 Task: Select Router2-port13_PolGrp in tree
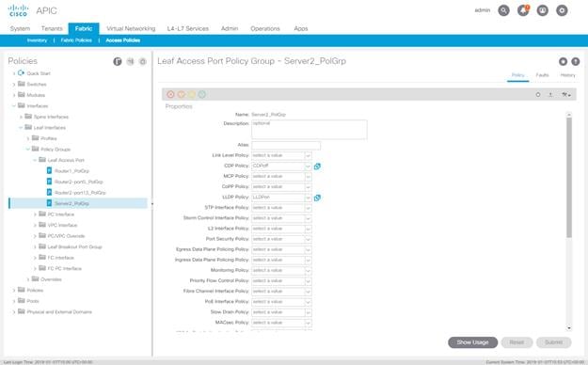(x=80, y=193)
